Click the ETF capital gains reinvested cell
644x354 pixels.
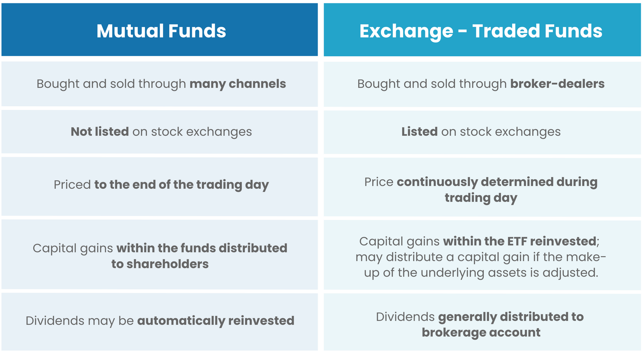pyautogui.click(x=482, y=255)
